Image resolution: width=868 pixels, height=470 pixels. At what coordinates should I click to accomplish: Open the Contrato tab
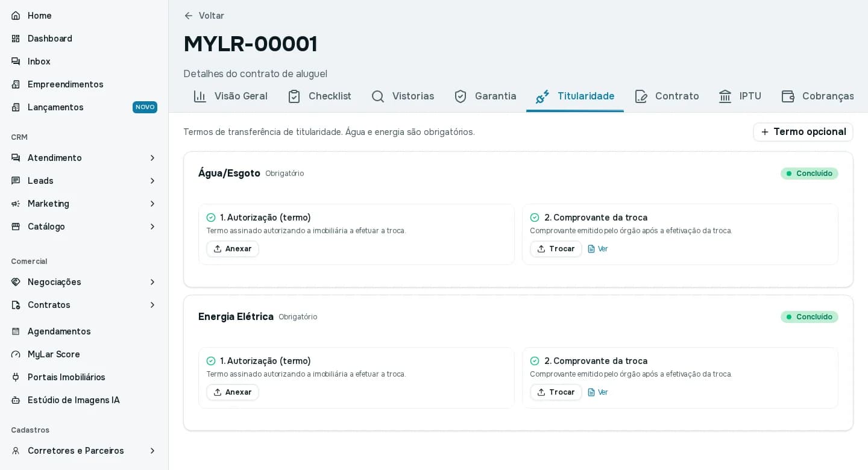(x=667, y=96)
